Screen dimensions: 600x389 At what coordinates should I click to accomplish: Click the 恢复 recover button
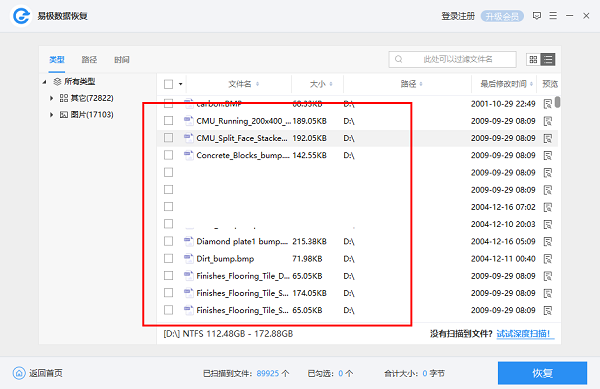(x=542, y=373)
